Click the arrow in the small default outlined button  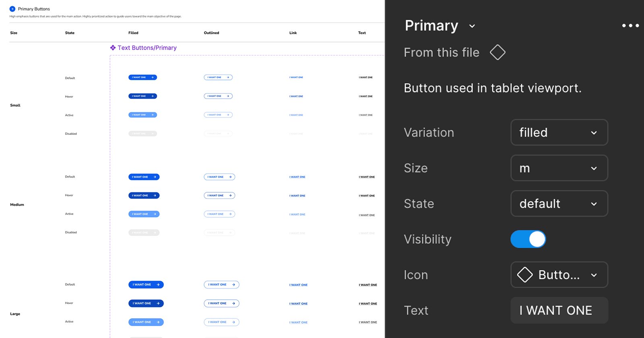[x=228, y=77]
